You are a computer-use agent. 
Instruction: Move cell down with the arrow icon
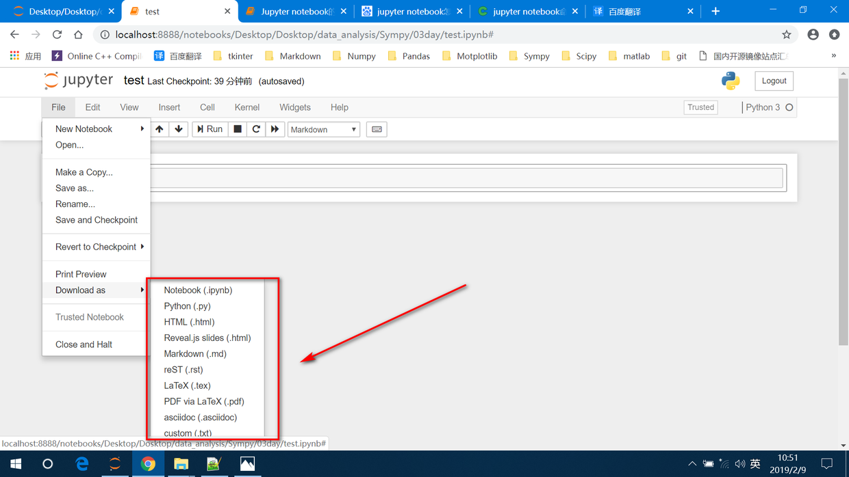(178, 129)
